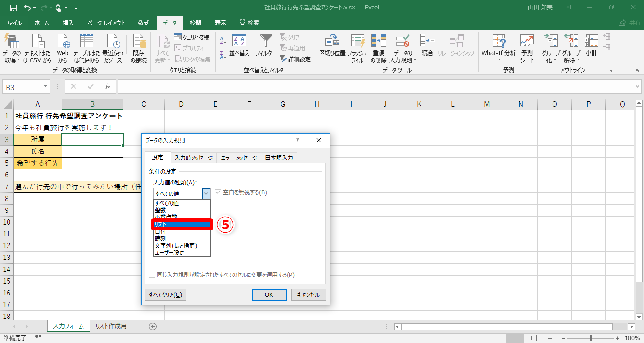This screenshot has width=644, height=343.
Task: Switch to the ホーム ribbon tab
Action: (x=42, y=23)
